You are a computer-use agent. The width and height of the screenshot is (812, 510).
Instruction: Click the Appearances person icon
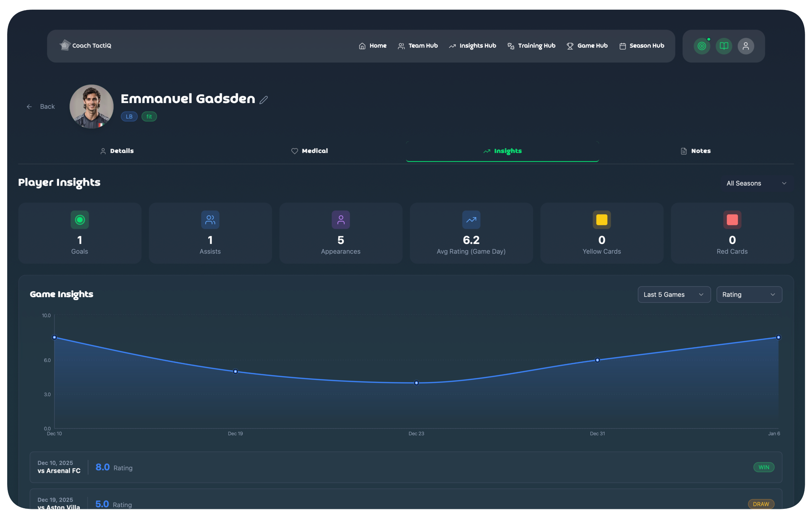(341, 220)
